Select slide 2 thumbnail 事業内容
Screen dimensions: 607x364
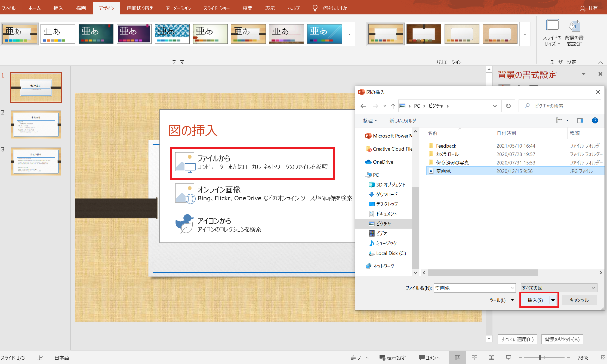click(x=36, y=125)
